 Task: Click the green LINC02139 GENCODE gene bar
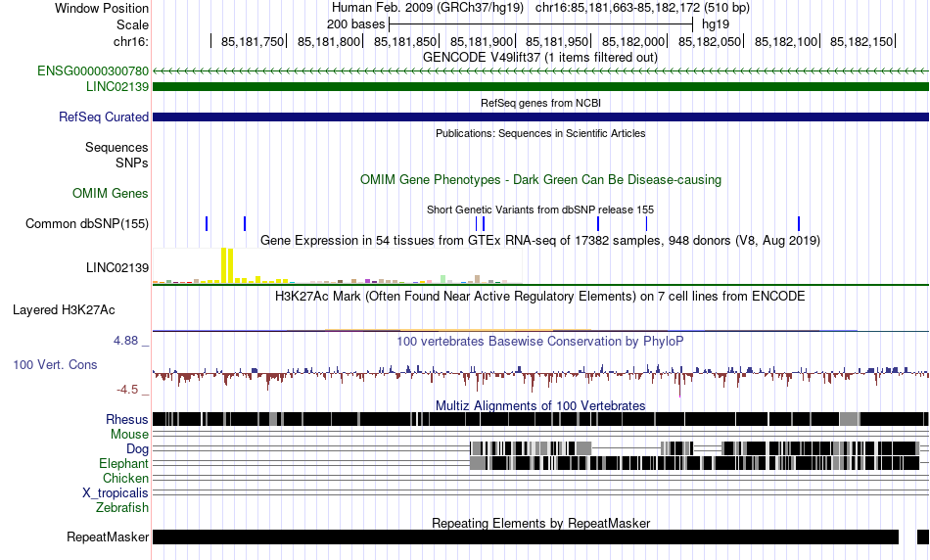[x=540, y=86]
